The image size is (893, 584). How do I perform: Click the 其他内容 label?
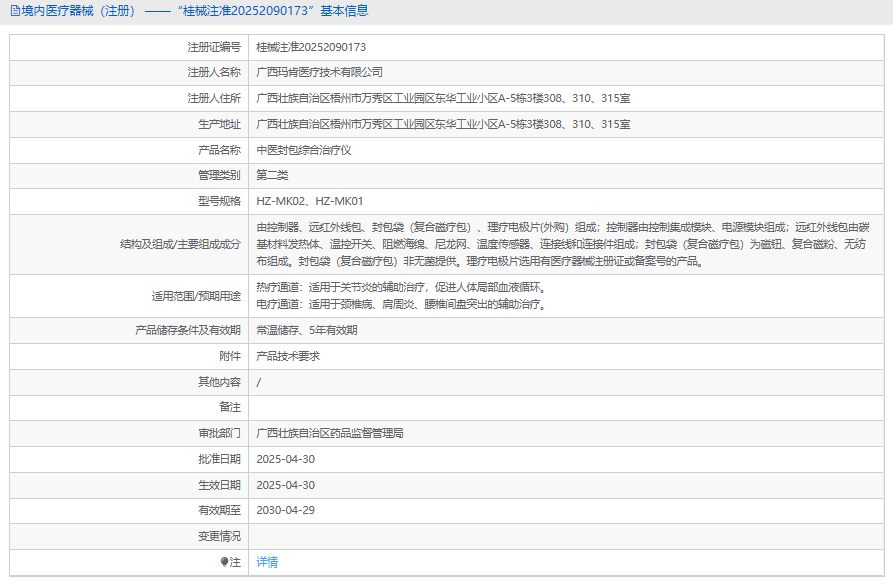[219, 382]
